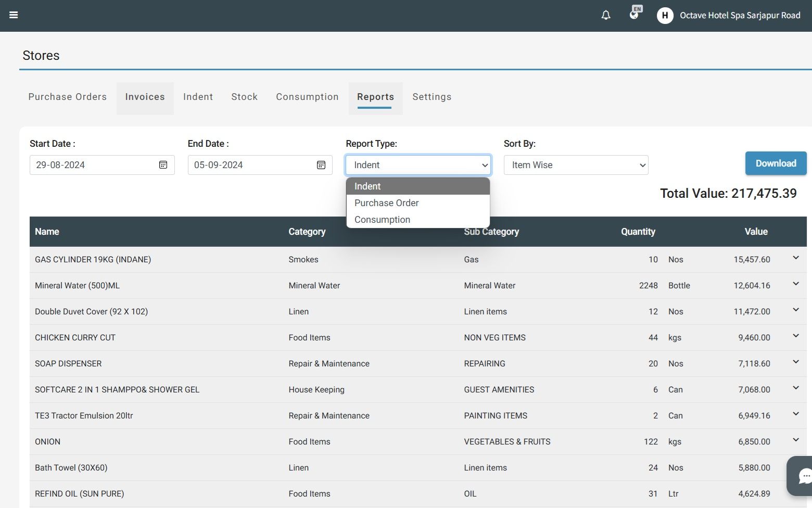Open the Sort By Item Wise dropdown
The height and width of the screenshot is (508, 812).
tap(576, 165)
